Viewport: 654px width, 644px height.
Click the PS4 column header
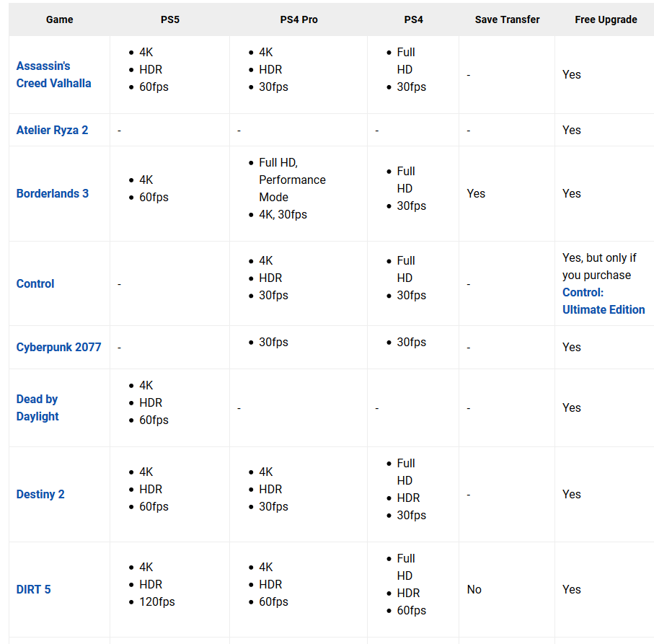pyautogui.click(x=414, y=19)
